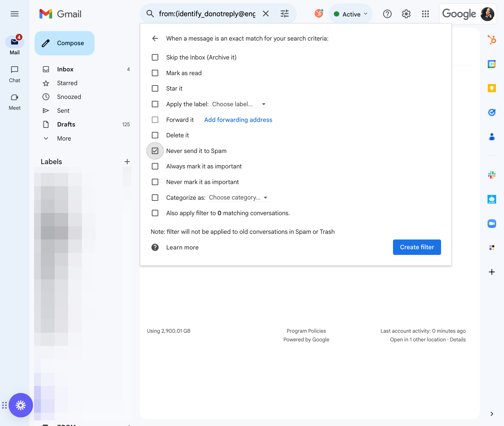Open the main menu hamburger icon

(x=15, y=14)
